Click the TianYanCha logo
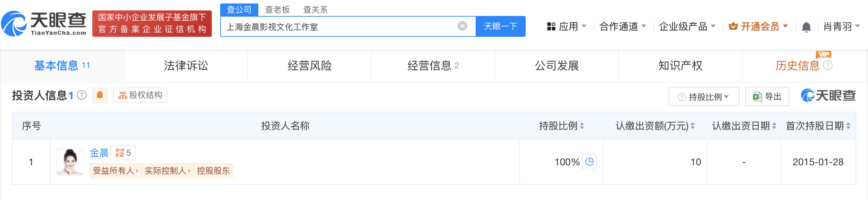Screen dimensions: 868x200 (44, 24)
